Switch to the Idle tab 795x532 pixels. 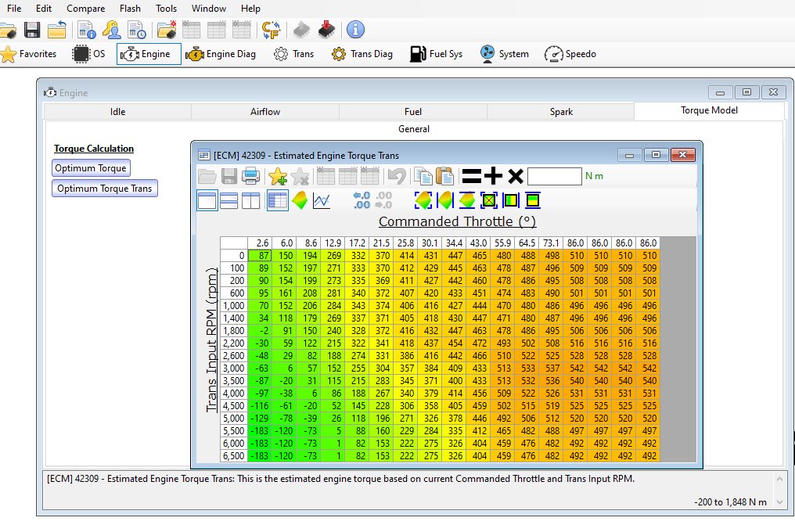pyautogui.click(x=117, y=112)
